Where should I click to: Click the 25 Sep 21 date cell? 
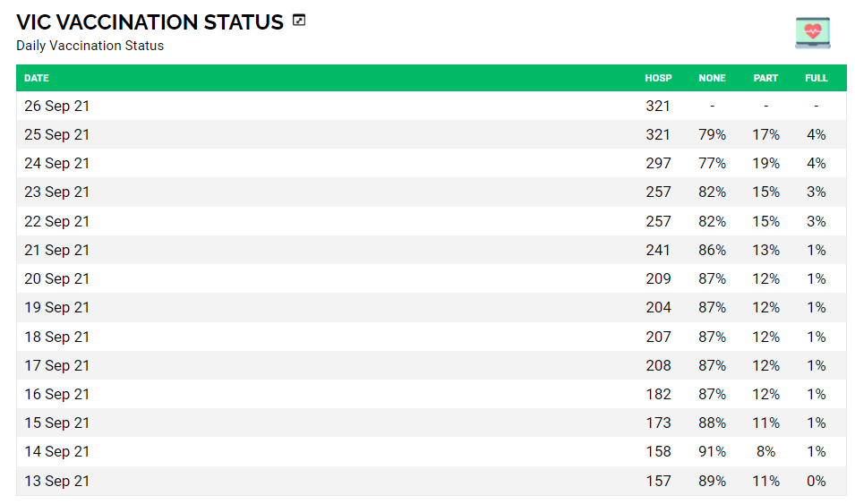[56, 134]
